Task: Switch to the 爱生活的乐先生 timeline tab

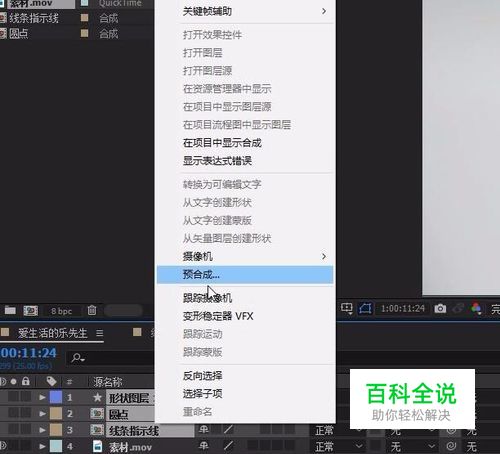Action: [x=52, y=333]
